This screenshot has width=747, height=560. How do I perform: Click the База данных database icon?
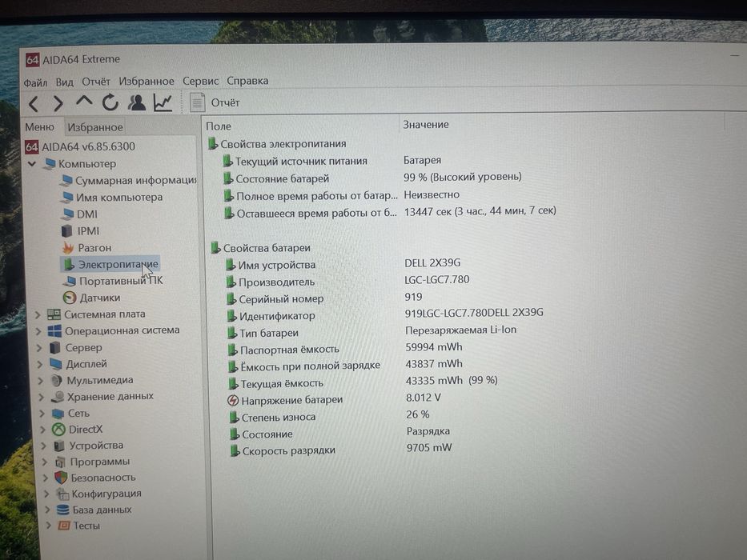[x=62, y=510]
